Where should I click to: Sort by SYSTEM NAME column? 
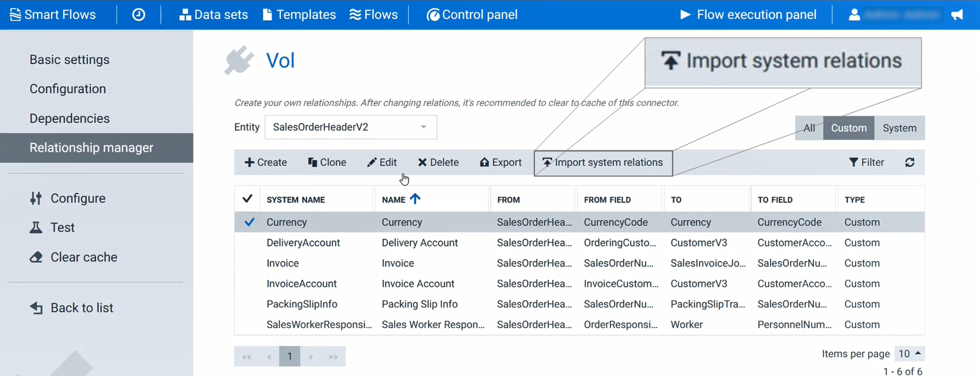[x=295, y=199]
